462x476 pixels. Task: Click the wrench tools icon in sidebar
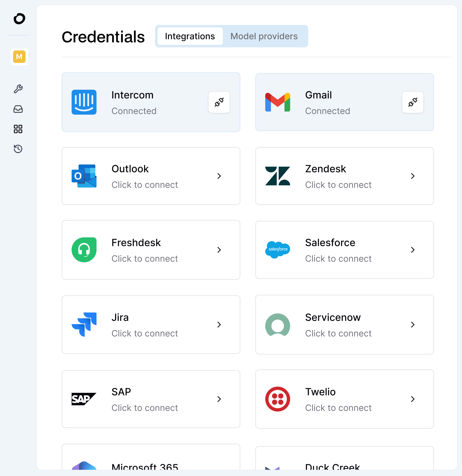point(18,89)
